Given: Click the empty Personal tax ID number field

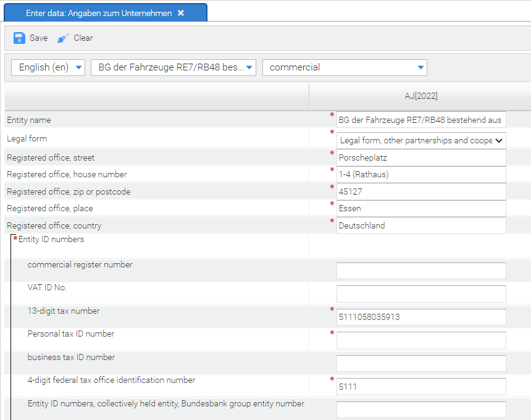Looking at the screenshot, I should (x=420, y=340).
